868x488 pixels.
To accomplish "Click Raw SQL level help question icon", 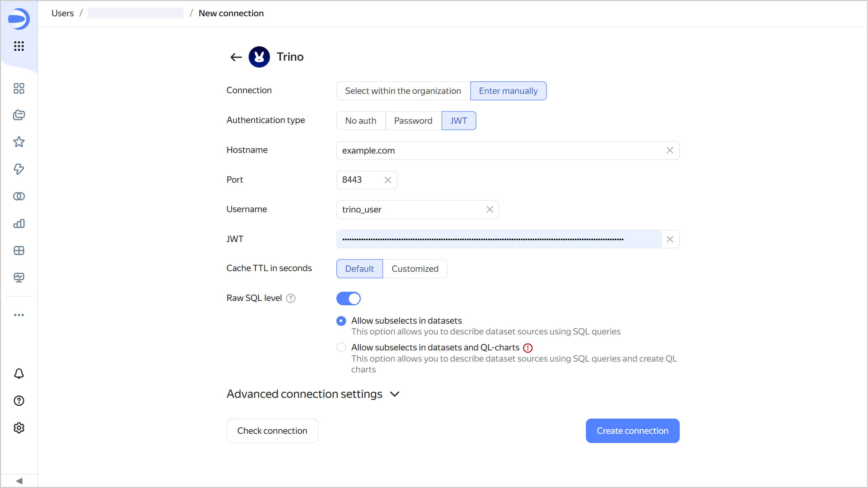I will (291, 298).
